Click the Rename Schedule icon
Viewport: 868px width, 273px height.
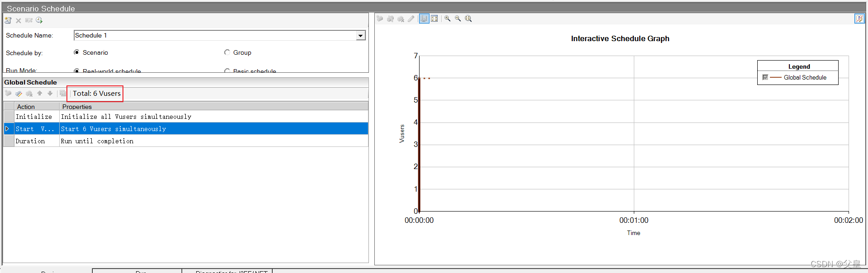[29, 20]
